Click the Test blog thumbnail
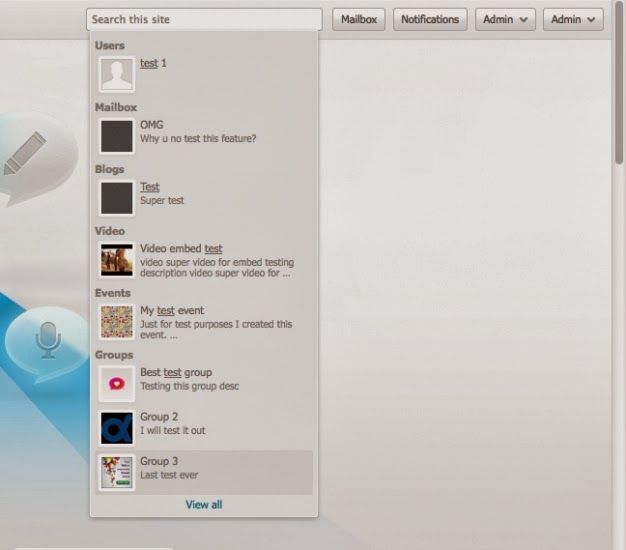The height and width of the screenshot is (550, 626). point(117,198)
